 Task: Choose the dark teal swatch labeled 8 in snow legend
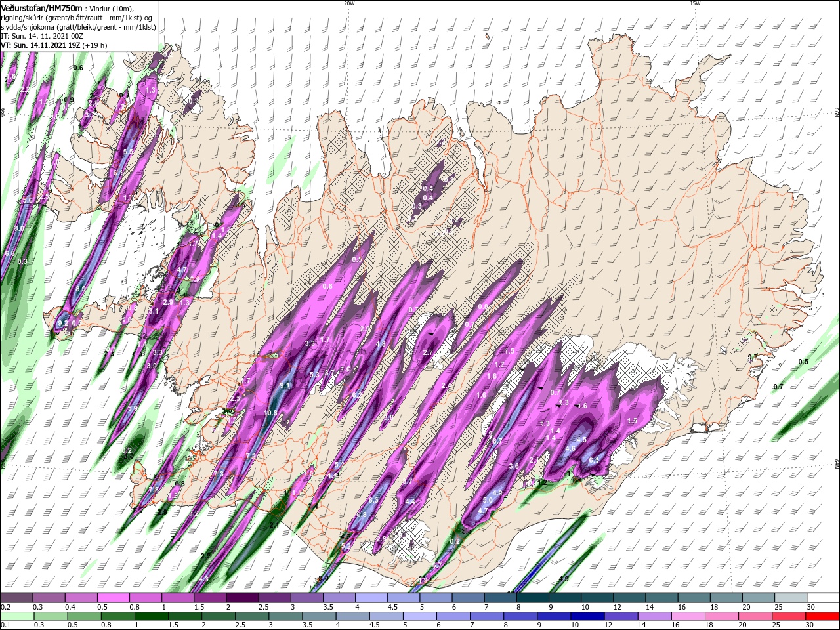coord(532,598)
